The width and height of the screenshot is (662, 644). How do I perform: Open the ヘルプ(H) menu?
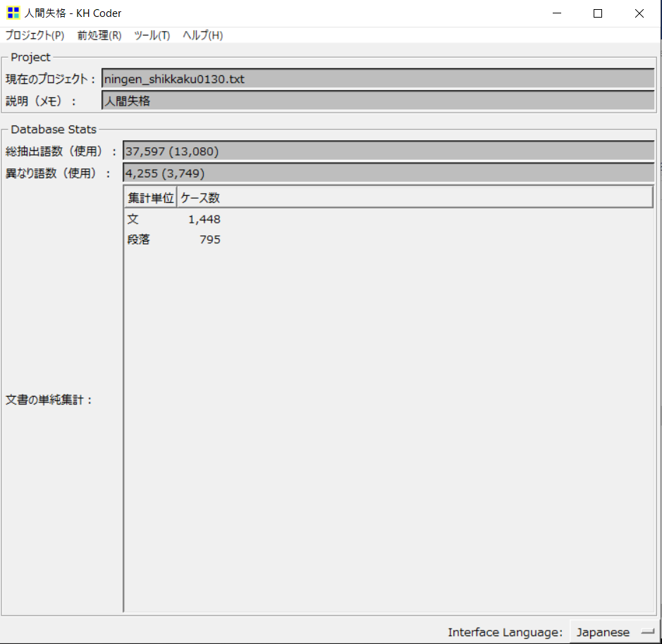[202, 35]
